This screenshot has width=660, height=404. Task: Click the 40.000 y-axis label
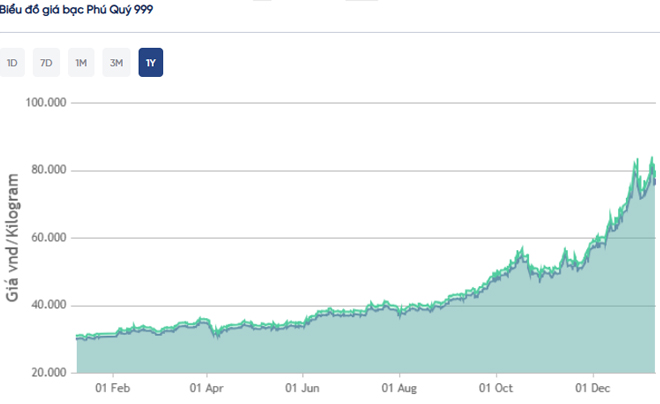tap(47, 305)
